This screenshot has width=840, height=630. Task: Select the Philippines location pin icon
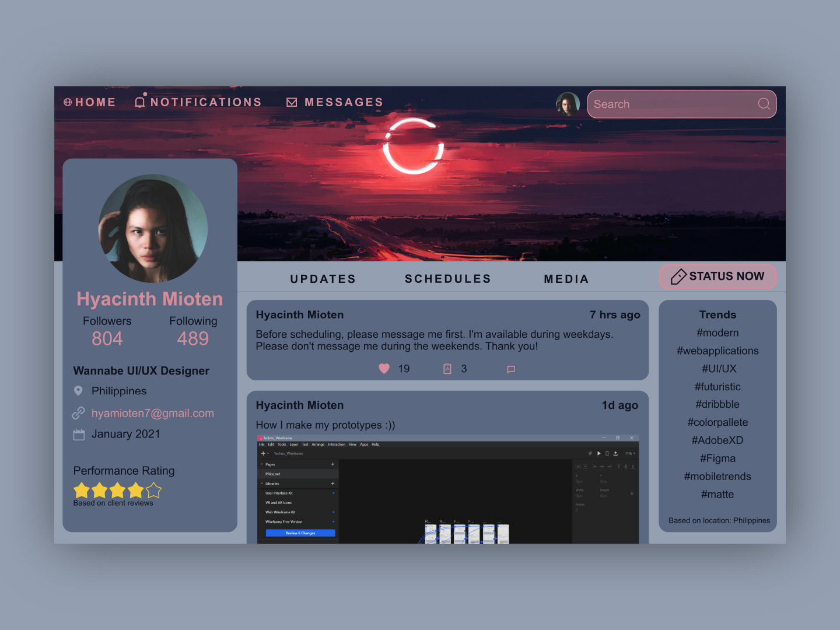pos(79,391)
